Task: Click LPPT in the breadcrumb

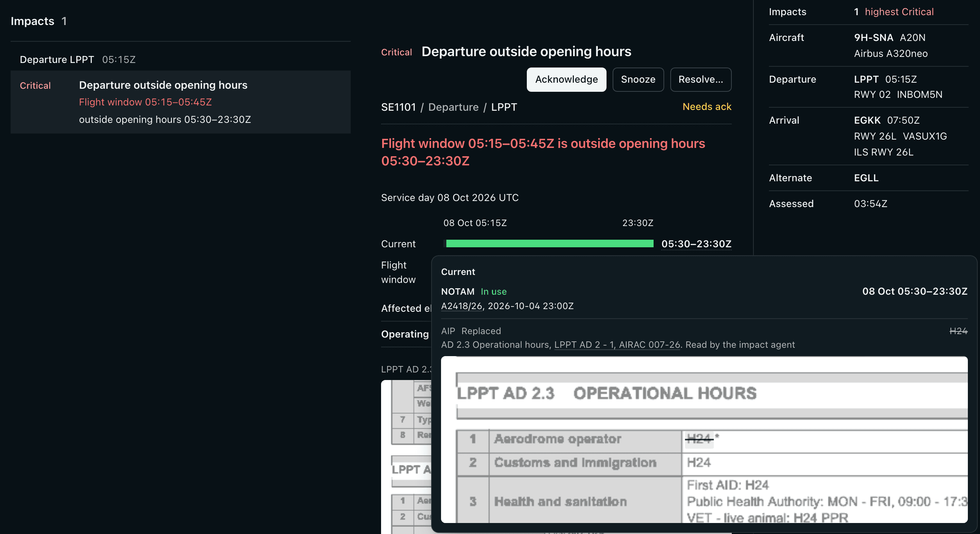Action: tap(504, 107)
